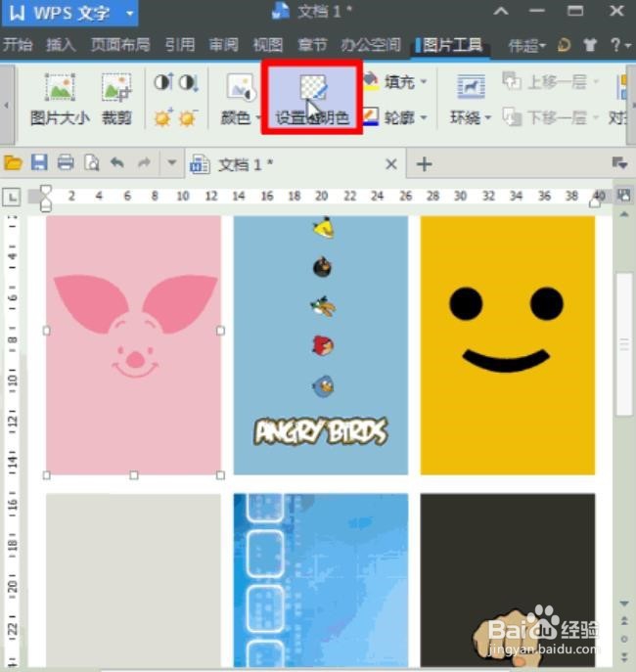Click the scroll up arrow
This screenshot has width=636, height=672.
point(624,214)
